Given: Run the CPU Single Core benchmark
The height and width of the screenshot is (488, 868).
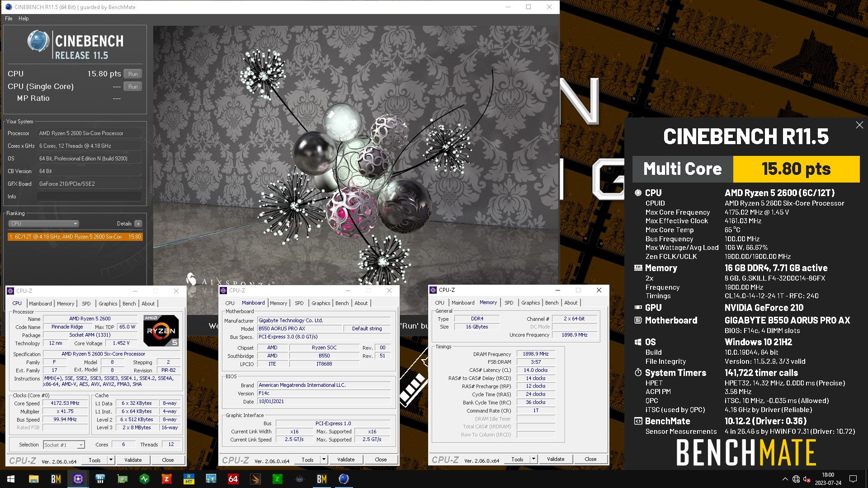Looking at the screenshot, I should [x=133, y=87].
